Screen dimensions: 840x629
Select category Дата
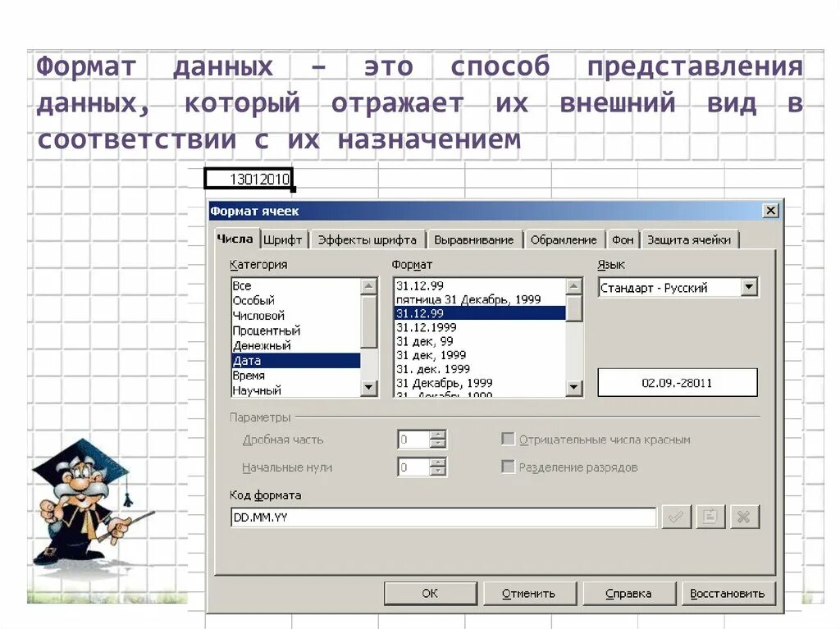[295, 361]
